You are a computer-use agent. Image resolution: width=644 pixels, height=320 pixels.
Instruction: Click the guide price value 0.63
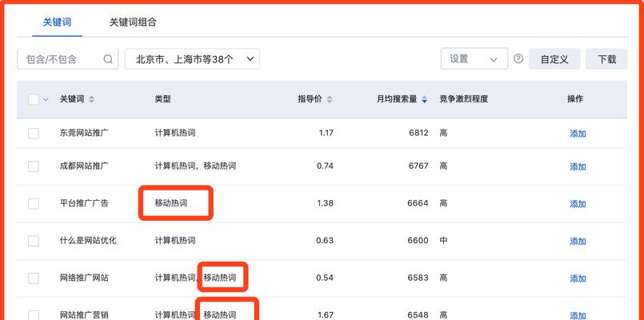point(325,241)
